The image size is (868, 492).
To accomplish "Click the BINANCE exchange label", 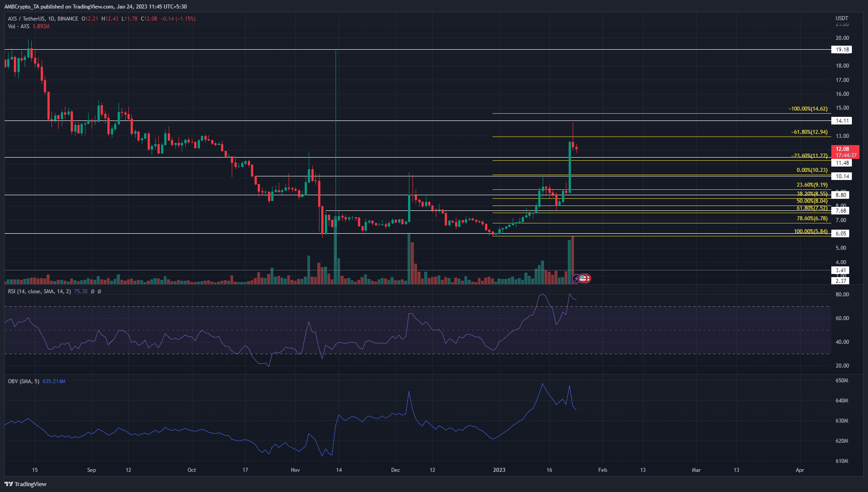I will pos(68,19).
